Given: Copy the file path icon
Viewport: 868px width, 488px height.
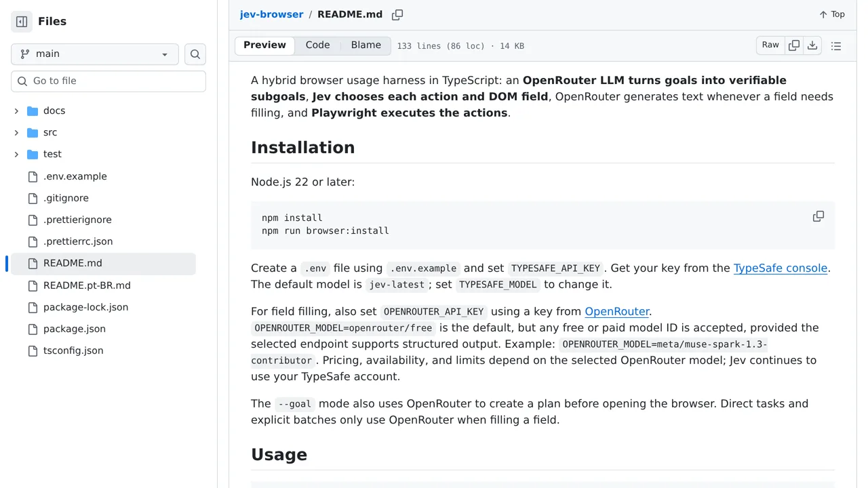Looking at the screenshot, I should (397, 14).
